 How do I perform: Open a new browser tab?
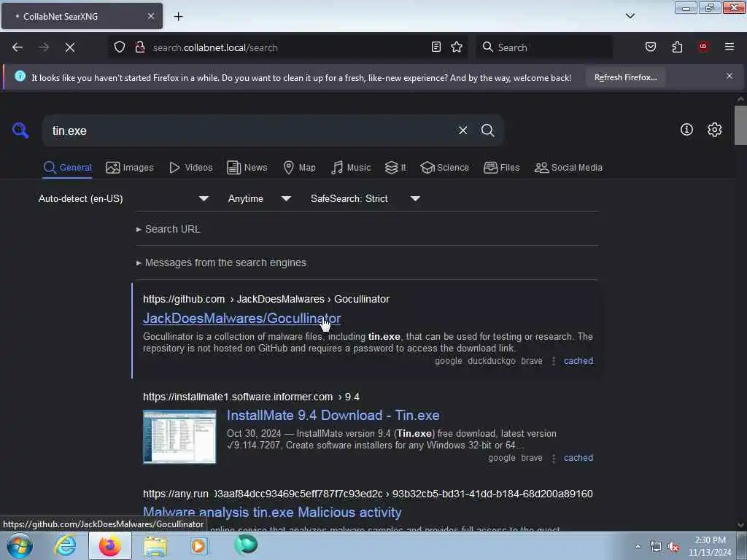click(178, 16)
